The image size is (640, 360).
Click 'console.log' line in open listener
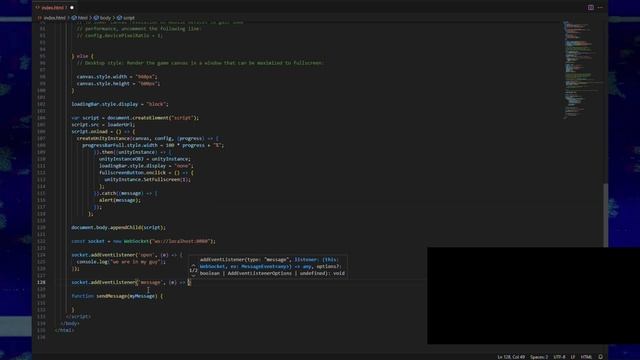click(x=121, y=262)
